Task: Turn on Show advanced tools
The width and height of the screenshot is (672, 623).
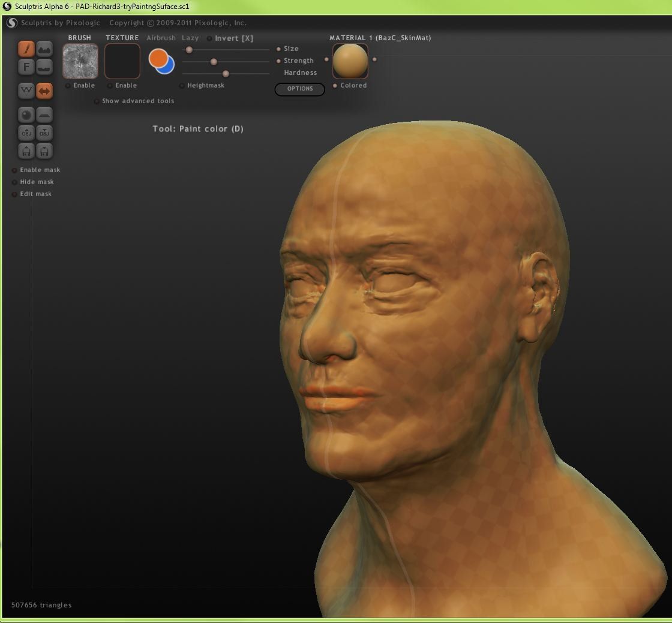Action: 97,101
